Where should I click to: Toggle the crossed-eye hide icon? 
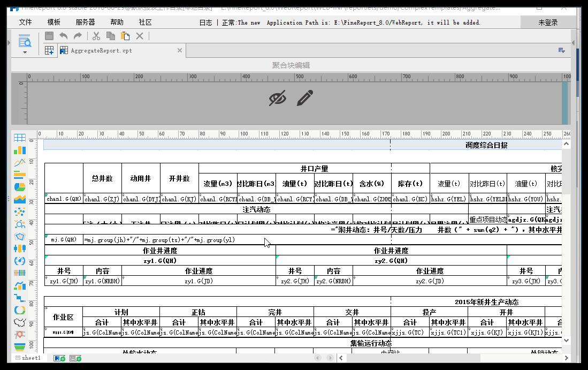278,99
